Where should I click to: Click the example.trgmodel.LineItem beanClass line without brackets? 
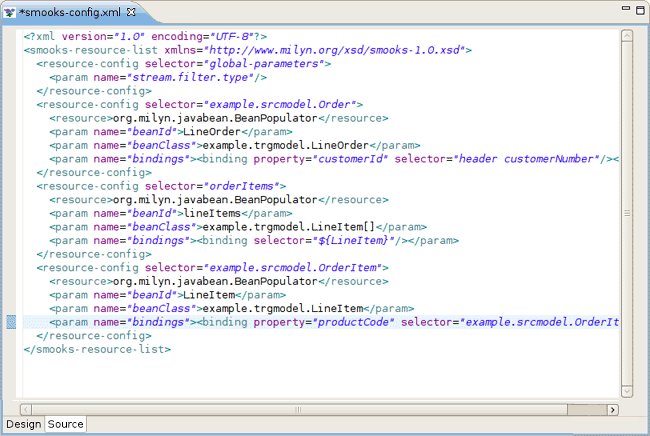[x=231, y=309]
